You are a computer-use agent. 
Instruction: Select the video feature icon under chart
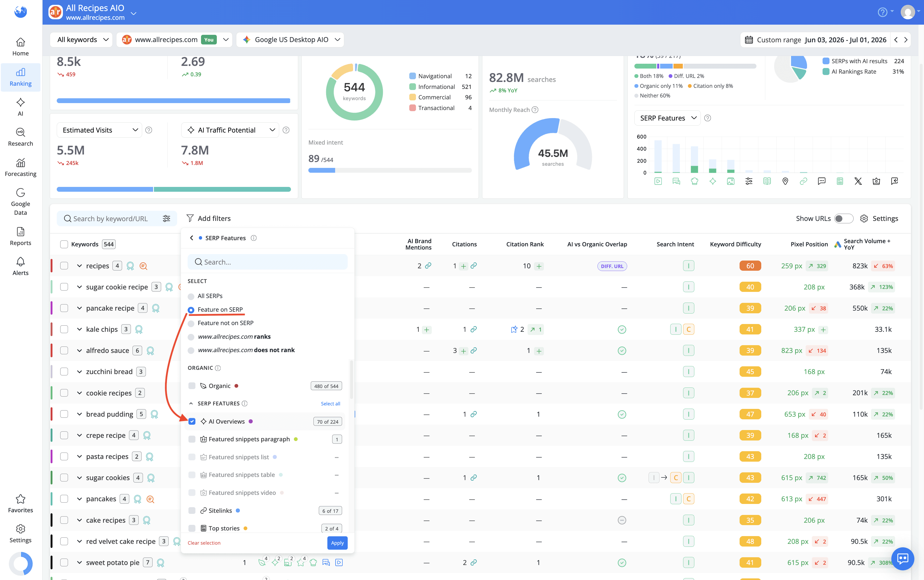pyautogui.click(x=658, y=181)
